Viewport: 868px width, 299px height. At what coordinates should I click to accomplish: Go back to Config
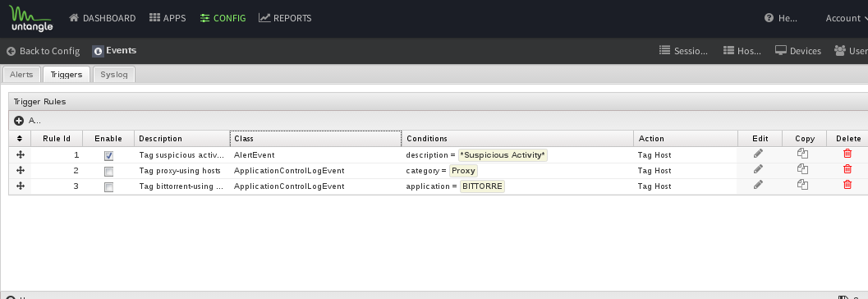click(44, 51)
